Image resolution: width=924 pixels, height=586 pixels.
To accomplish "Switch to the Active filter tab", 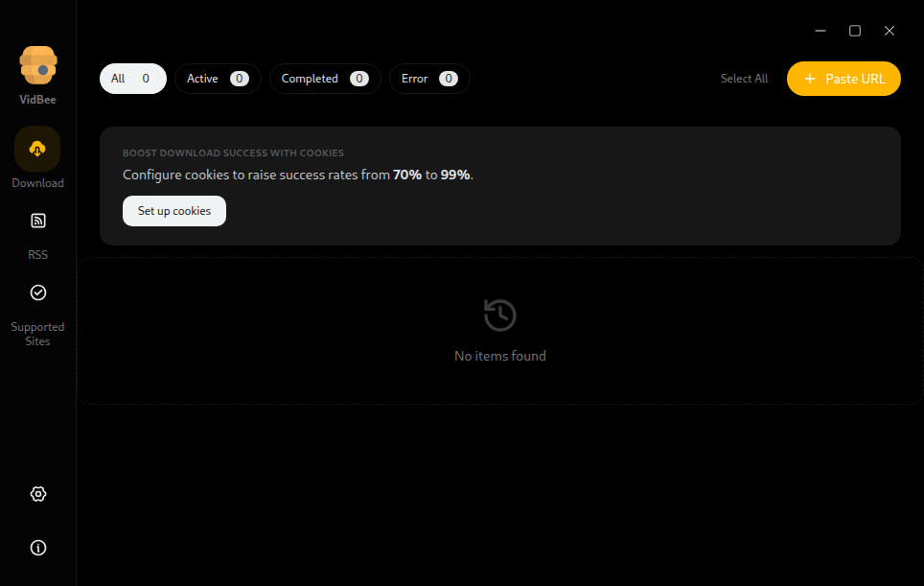I will 217,79.
